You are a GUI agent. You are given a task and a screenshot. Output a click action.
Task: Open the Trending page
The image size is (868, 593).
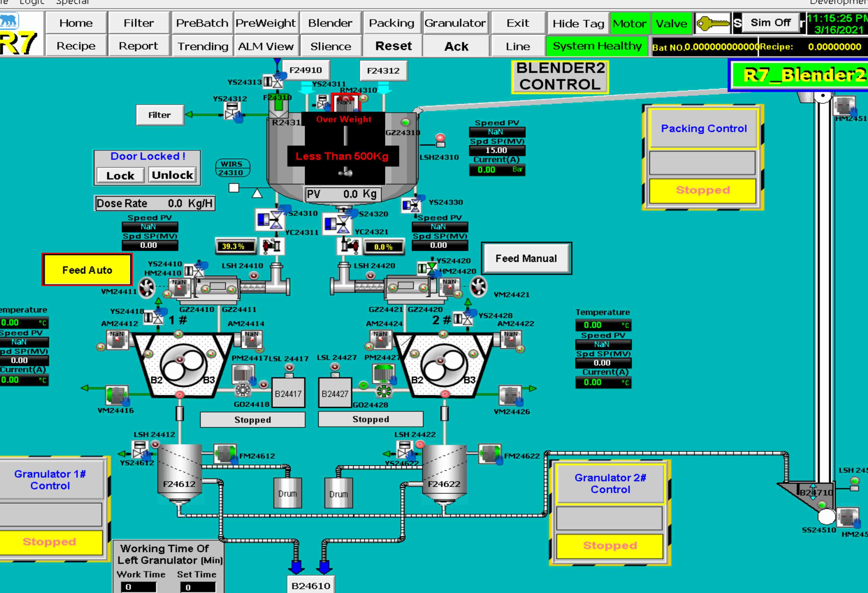pyautogui.click(x=203, y=46)
